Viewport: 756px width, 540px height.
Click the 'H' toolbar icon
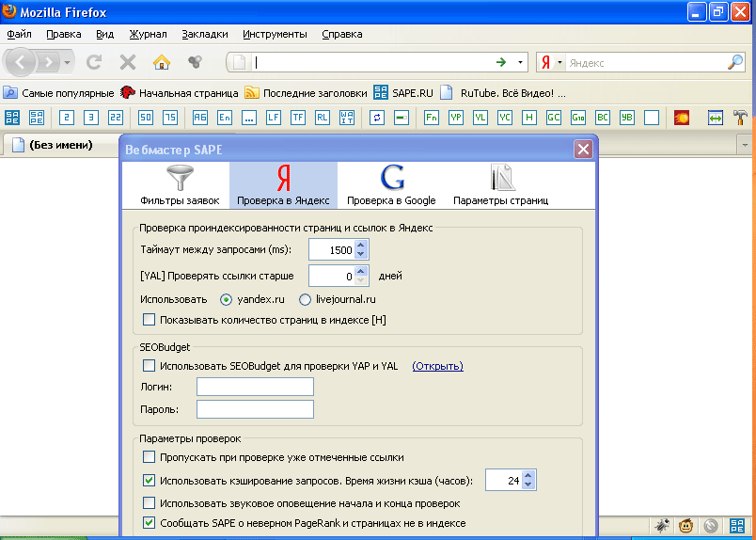click(x=529, y=118)
